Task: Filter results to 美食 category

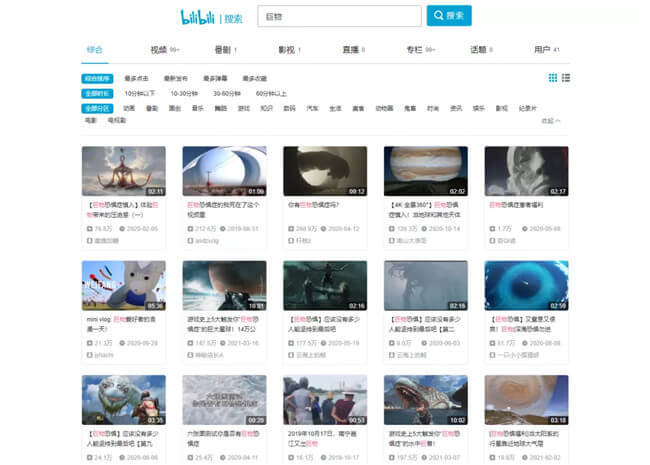Action: (x=358, y=109)
